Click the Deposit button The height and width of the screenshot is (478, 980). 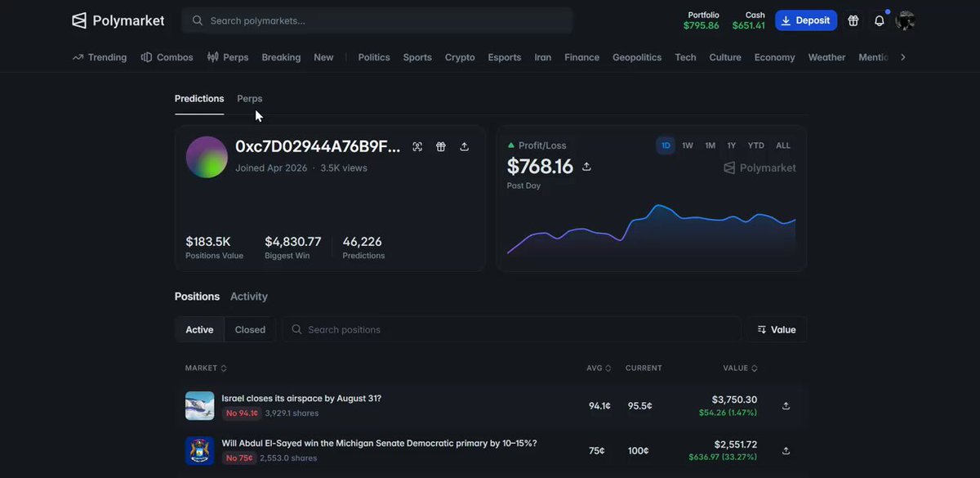point(806,20)
